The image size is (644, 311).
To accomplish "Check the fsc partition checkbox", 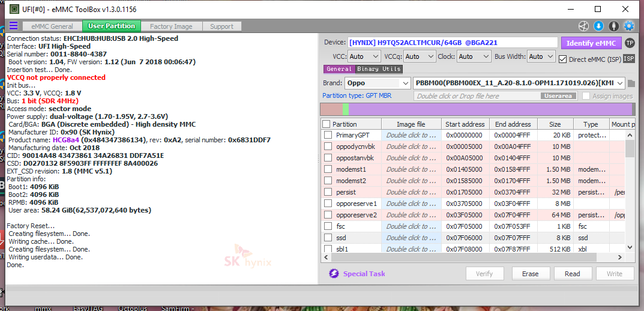I will (328, 226).
